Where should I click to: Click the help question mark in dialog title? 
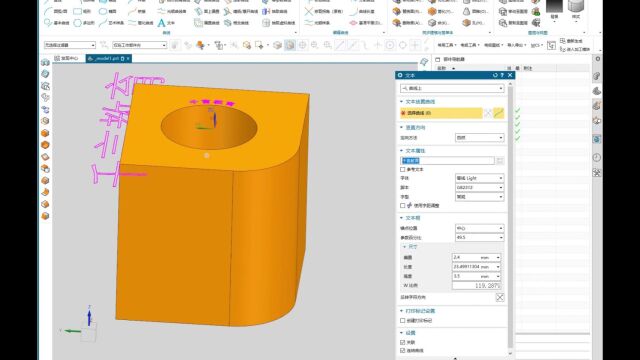pyautogui.click(x=502, y=75)
